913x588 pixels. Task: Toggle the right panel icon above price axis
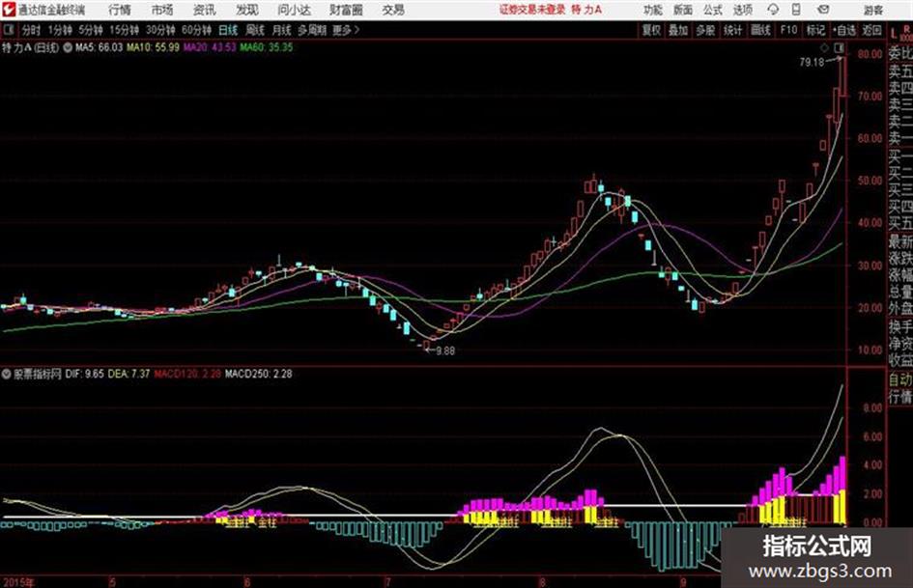tap(839, 47)
